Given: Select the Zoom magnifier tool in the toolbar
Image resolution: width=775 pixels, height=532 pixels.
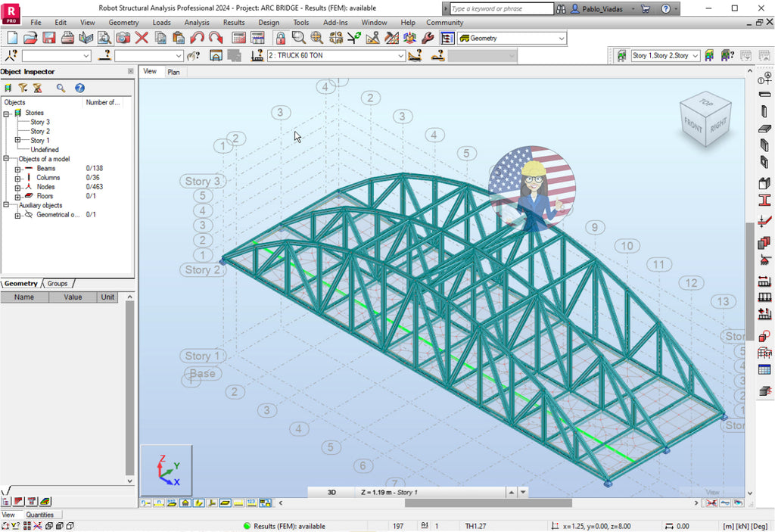Looking at the screenshot, I should point(298,37).
